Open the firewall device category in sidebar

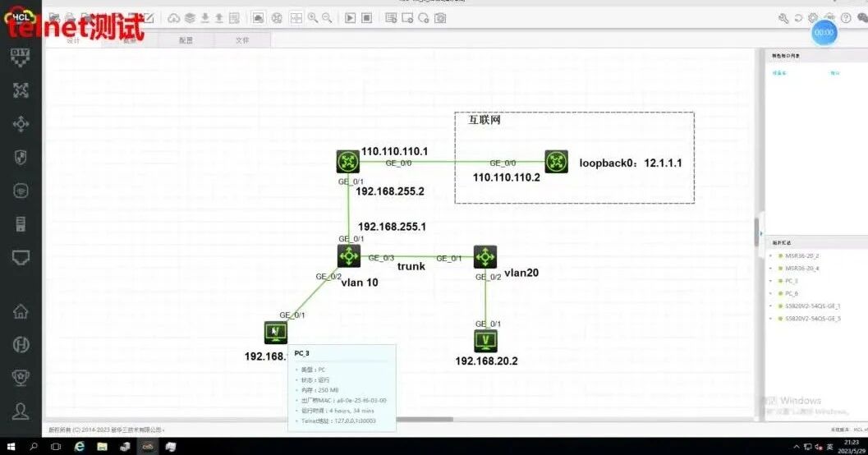pyautogui.click(x=21, y=158)
